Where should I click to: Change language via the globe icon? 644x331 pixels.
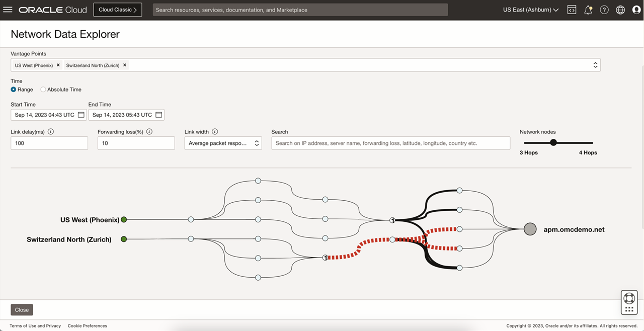click(x=620, y=9)
